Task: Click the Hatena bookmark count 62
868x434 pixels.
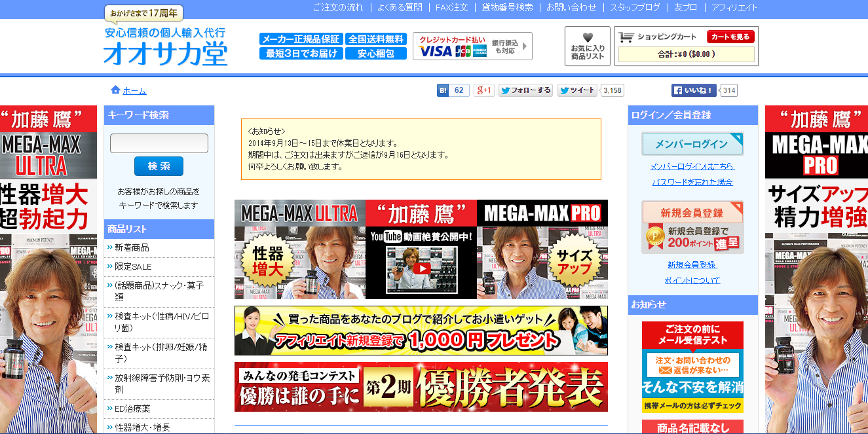Action: coord(459,90)
